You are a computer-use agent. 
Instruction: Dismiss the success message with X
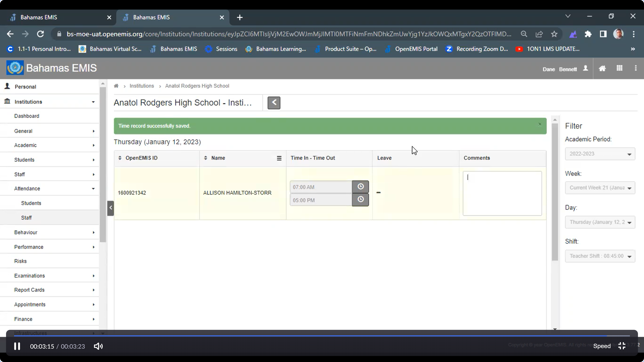point(540,124)
